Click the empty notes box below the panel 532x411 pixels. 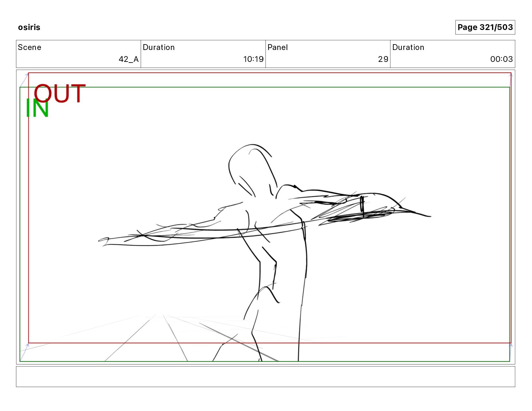(265, 377)
